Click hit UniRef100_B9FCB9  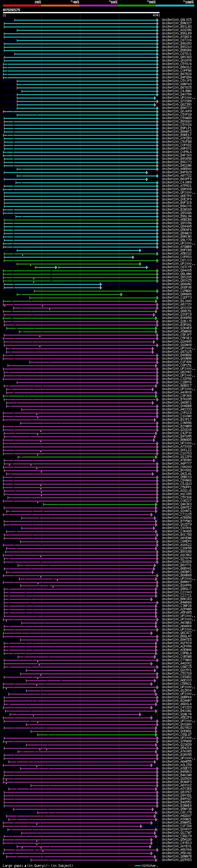point(177,250)
